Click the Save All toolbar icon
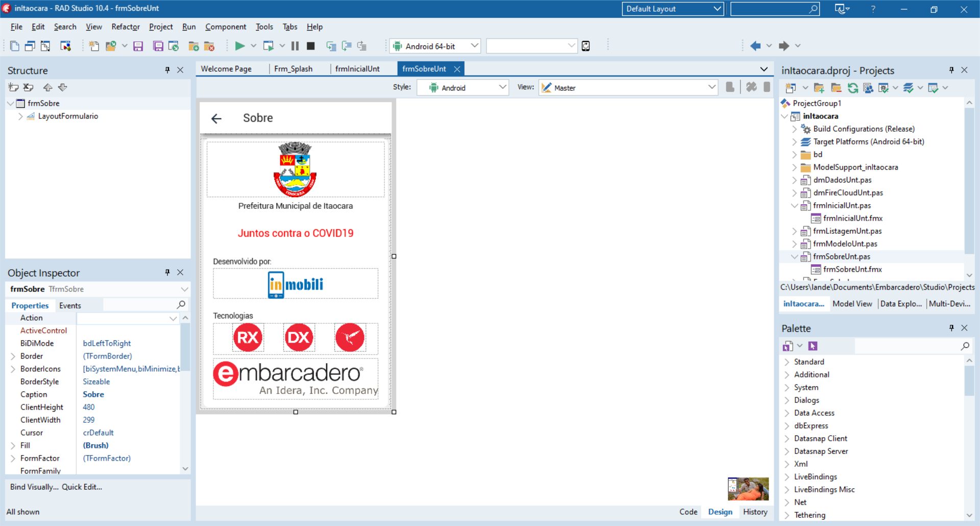This screenshot has width=980, height=526. pos(158,46)
